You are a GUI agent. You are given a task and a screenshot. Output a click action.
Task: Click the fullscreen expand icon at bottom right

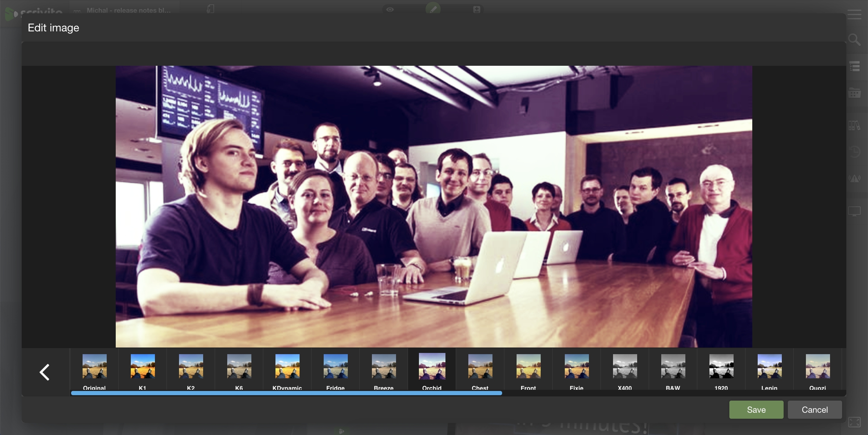(854, 422)
